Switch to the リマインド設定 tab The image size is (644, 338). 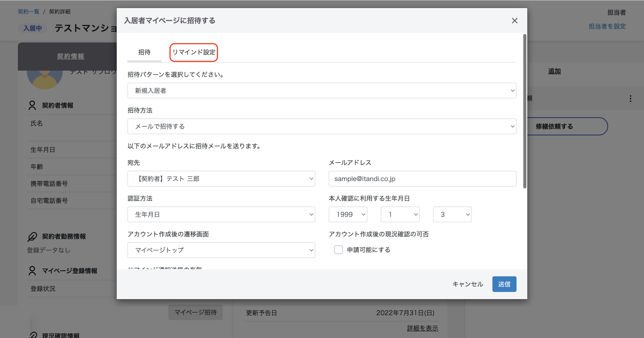(x=194, y=52)
